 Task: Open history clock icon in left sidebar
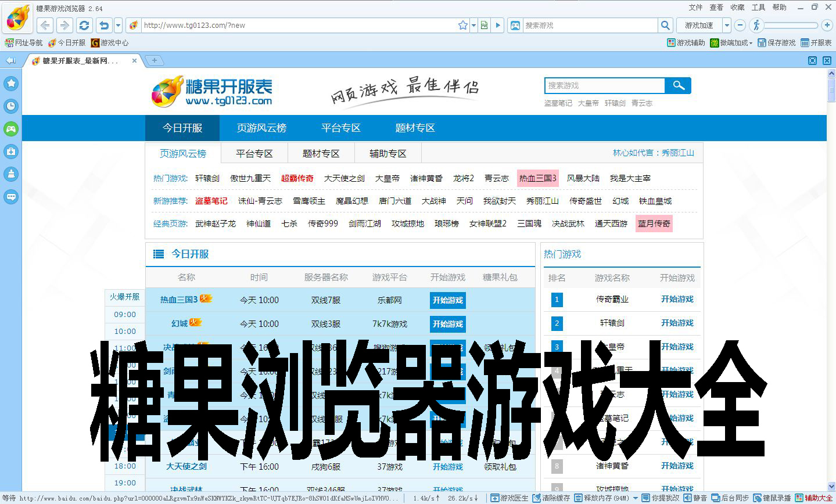tap(11, 106)
